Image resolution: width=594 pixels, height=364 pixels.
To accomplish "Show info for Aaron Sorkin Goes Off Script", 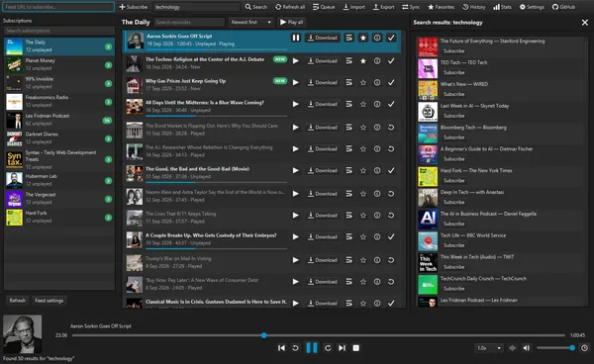I will click(377, 38).
